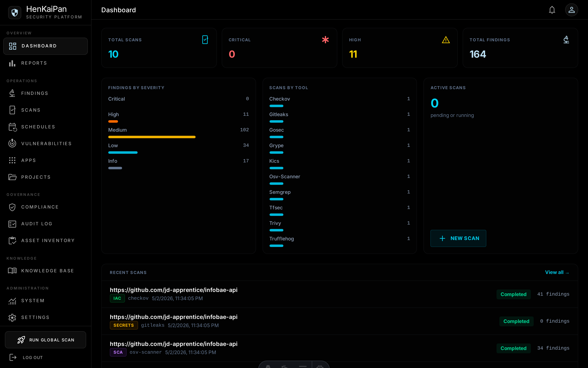Select Apps in the sidebar
The height and width of the screenshot is (368, 588).
[x=46, y=160]
